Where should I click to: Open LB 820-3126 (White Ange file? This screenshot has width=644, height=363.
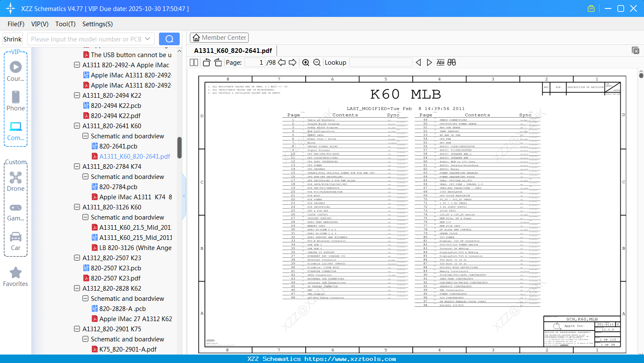coord(132,248)
